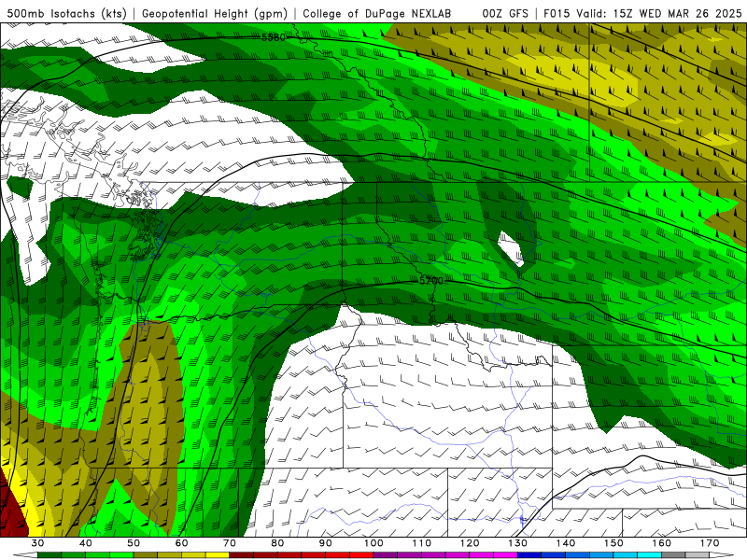Viewport: 747px width, 560px height.
Task: Click the "Geopotential Height (gpm)" title text
Action: [x=215, y=14]
